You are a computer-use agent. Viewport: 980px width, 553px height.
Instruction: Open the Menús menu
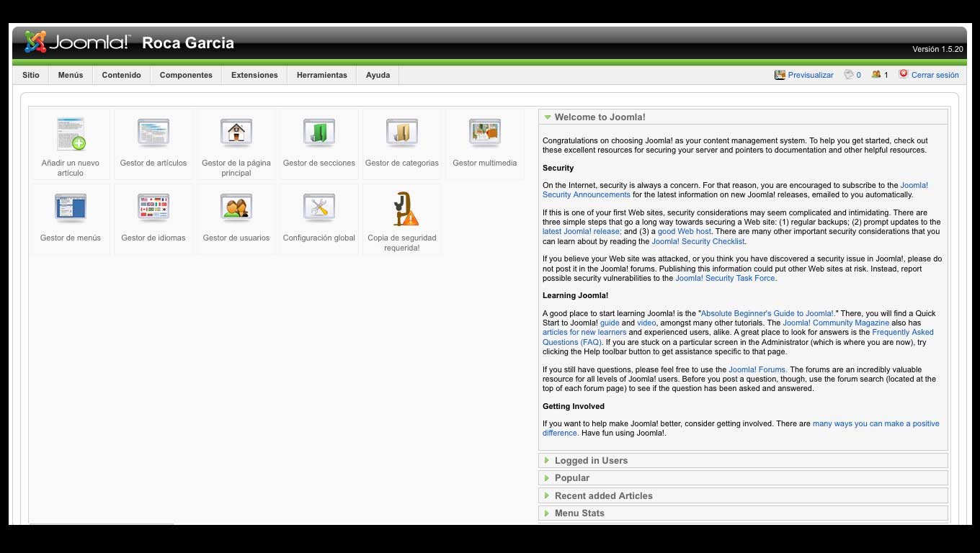pyautogui.click(x=71, y=75)
